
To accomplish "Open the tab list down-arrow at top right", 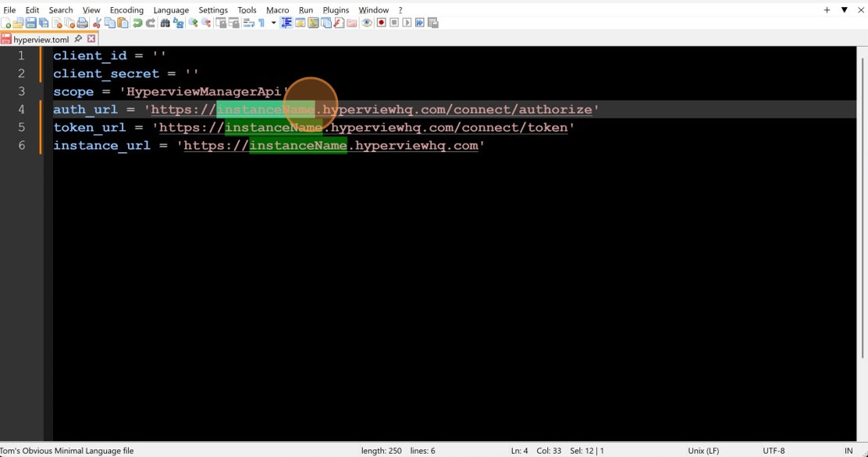I will tap(844, 10).
